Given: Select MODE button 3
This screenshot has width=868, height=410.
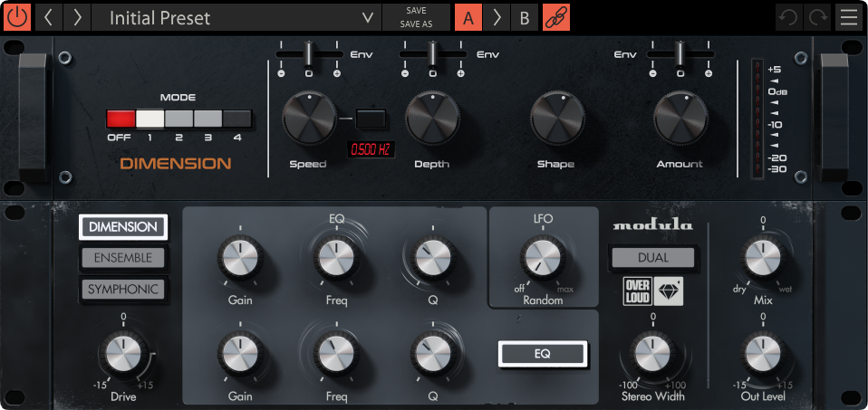Looking at the screenshot, I should click(207, 119).
